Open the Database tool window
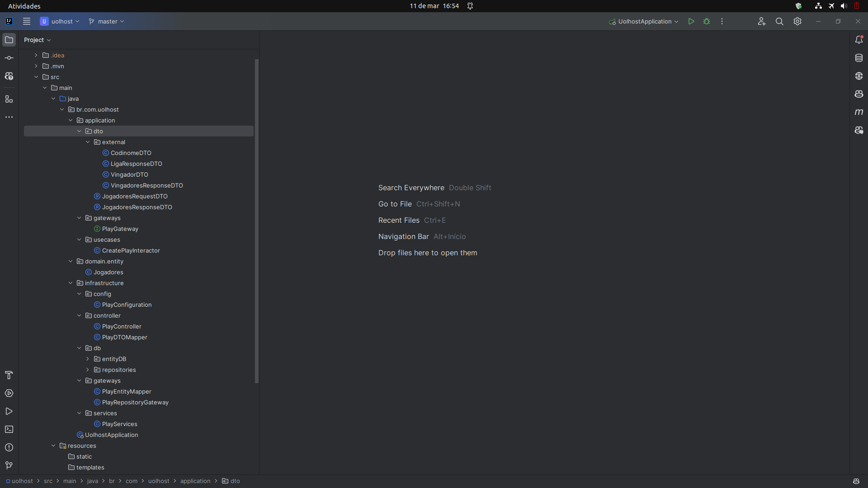 859,58
